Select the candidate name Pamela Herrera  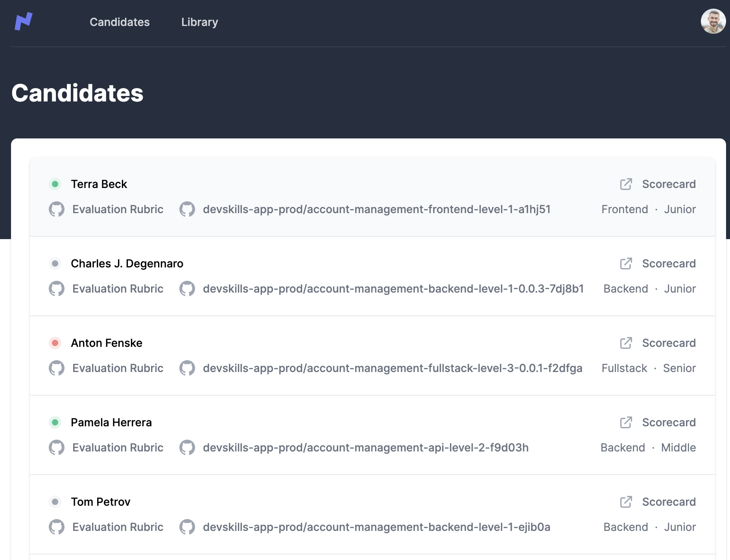click(x=111, y=422)
